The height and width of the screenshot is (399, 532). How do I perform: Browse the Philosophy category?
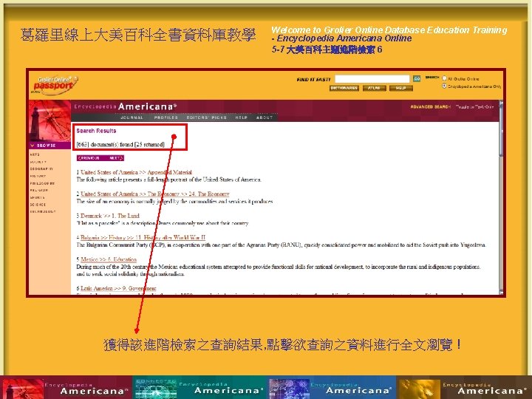[x=42, y=183]
